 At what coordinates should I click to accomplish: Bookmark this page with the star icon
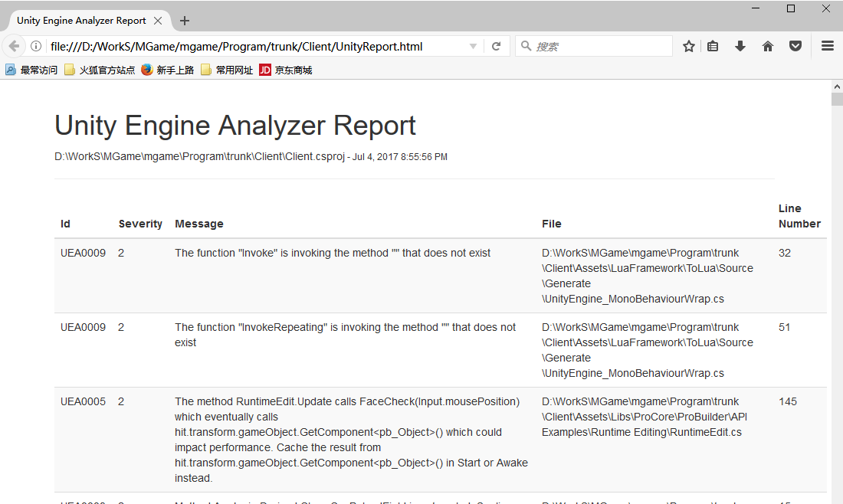click(x=689, y=46)
